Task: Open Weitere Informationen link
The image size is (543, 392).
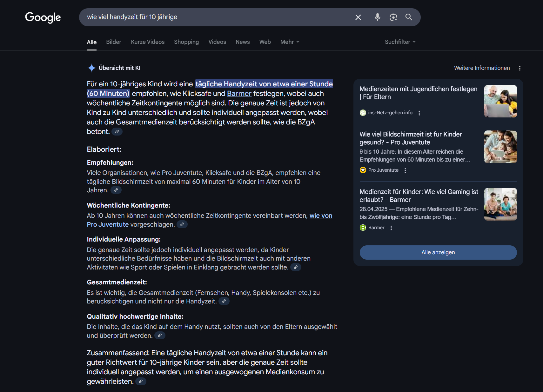Action: point(482,68)
